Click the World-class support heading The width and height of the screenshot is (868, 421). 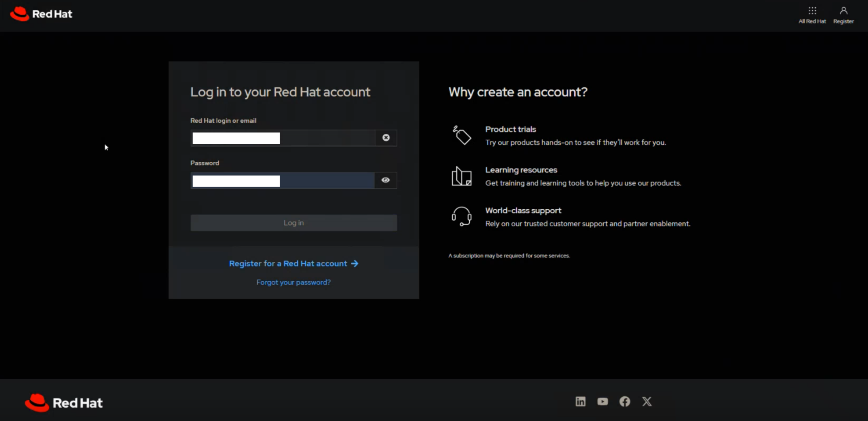[x=523, y=210]
